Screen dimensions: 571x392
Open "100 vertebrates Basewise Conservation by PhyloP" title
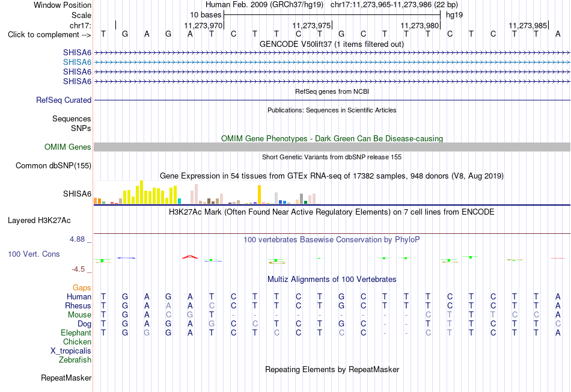coord(332,240)
